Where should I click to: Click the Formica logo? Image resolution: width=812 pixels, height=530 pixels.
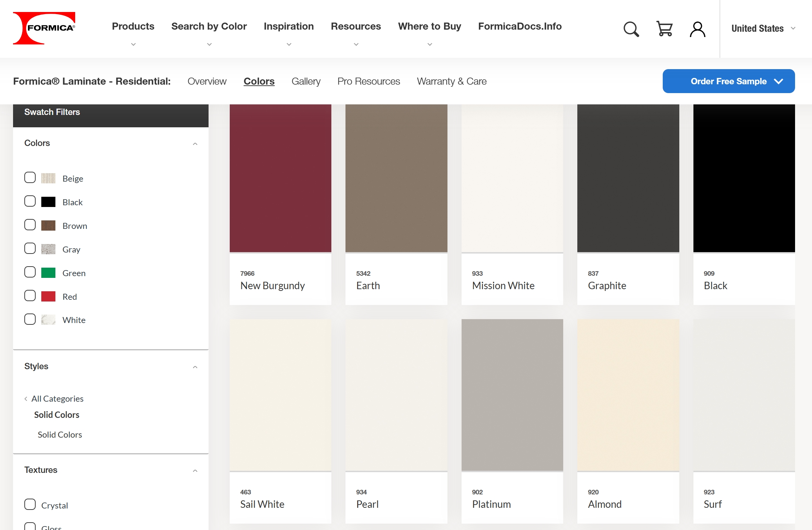pyautogui.click(x=44, y=28)
